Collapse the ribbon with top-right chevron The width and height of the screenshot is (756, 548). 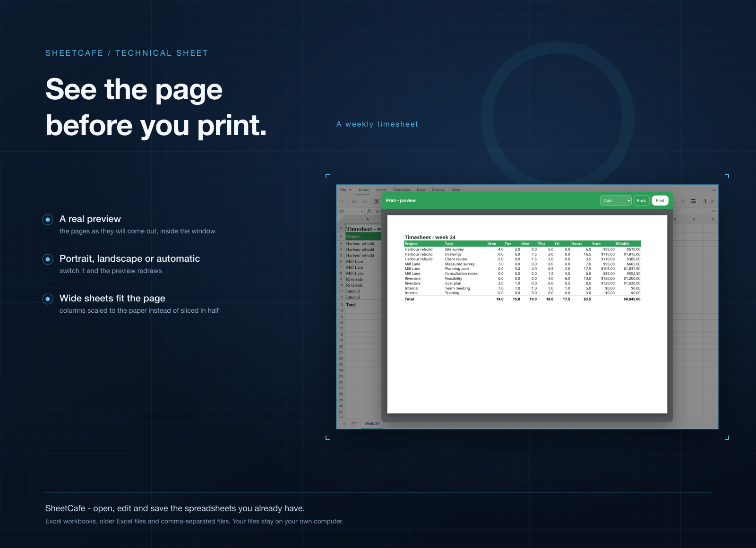(714, 190)
